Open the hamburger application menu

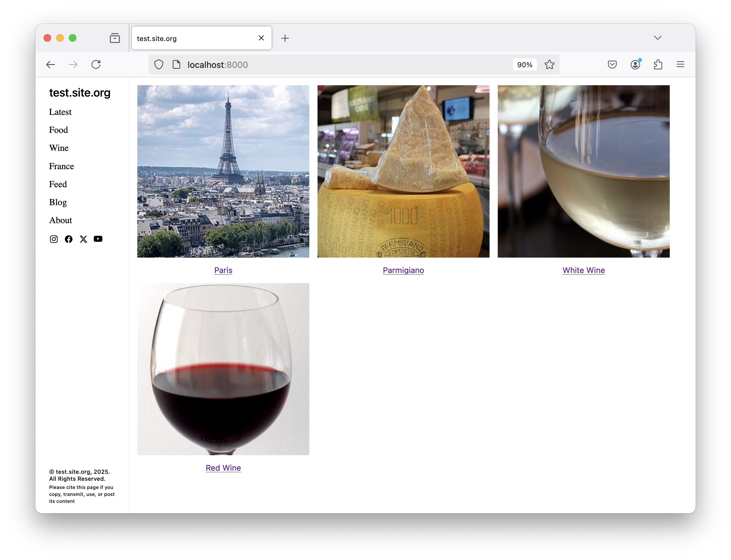point(680,64)
